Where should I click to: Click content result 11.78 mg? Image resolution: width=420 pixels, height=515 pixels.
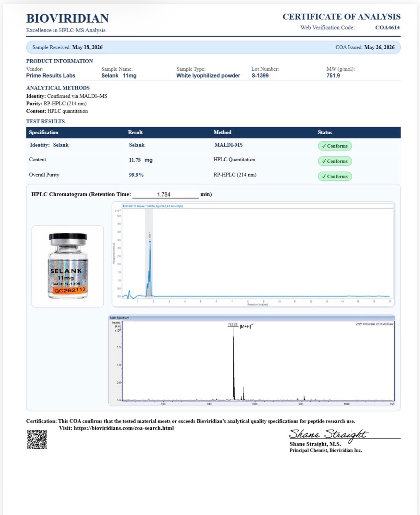pyautogui.click(x=141, y=160)
